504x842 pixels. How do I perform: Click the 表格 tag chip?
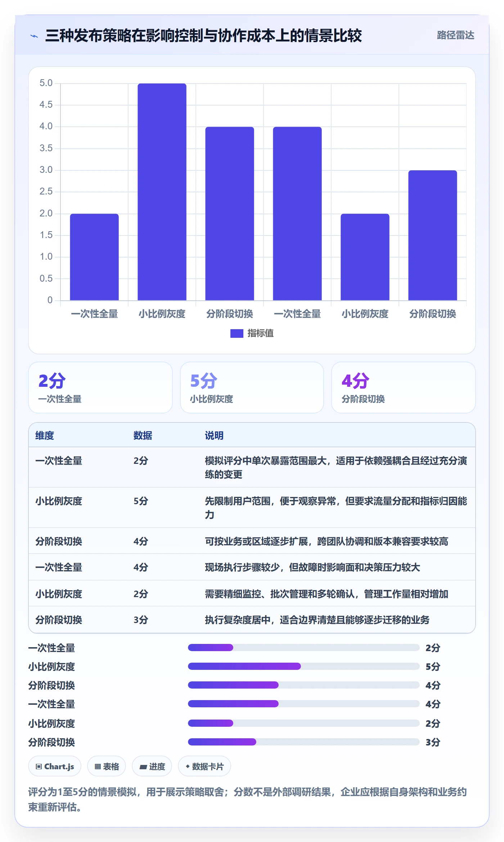click(x=107, y=766)
